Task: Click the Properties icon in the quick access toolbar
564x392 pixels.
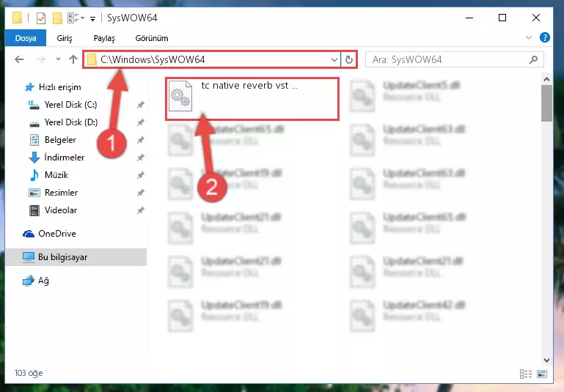Action: pyautogui.click(x=41, y=18)
